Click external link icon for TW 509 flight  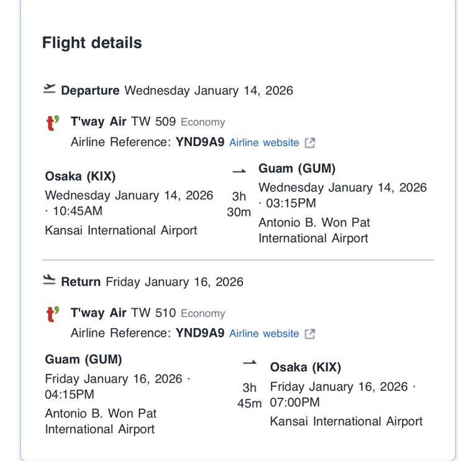tap(309, 143)
